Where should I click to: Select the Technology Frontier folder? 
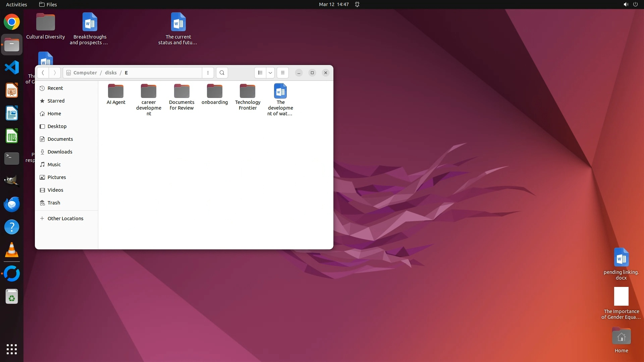click(x=248, y=92)
